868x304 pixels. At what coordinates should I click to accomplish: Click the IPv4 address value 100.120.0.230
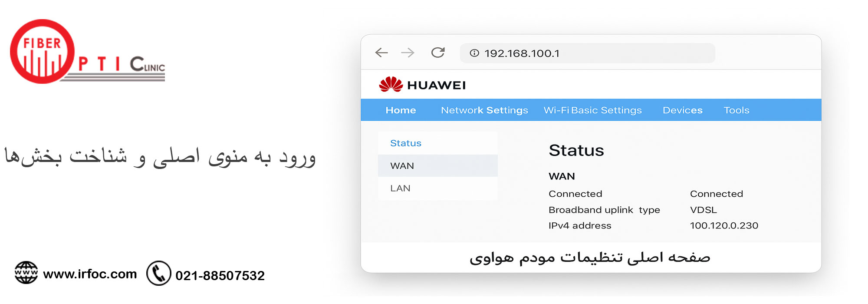[x=724, y=226]
